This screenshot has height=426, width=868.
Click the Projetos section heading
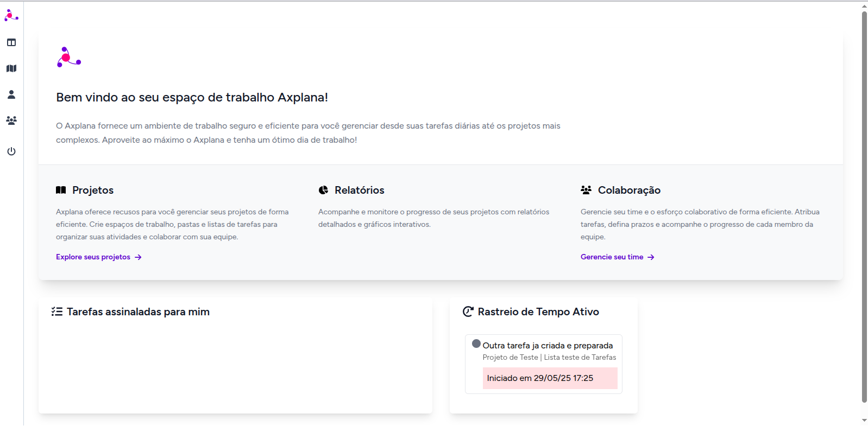(x=93, y=190)
